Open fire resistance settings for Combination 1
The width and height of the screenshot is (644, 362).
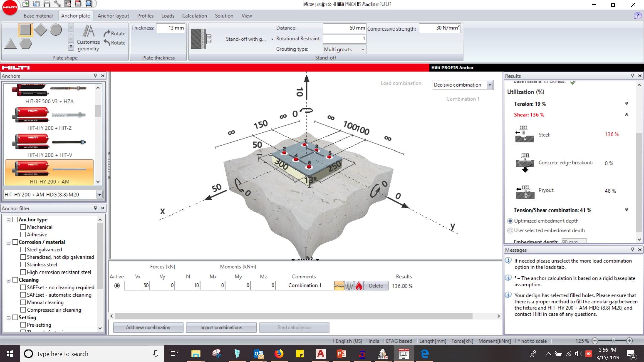click(x=359, y=285)
